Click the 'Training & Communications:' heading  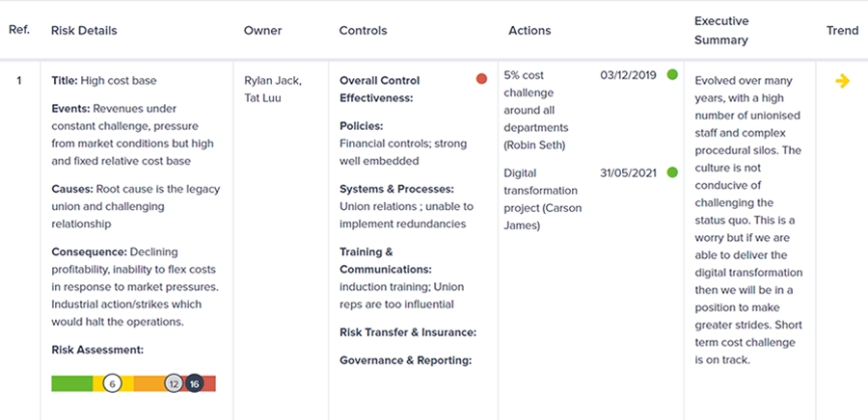coord(386,260)
